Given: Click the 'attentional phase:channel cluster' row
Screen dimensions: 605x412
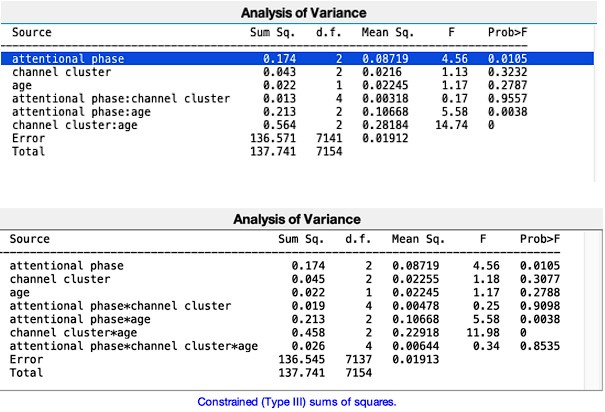Looking at the screenshot, I should pyautogui.click(x=120, y=99).
